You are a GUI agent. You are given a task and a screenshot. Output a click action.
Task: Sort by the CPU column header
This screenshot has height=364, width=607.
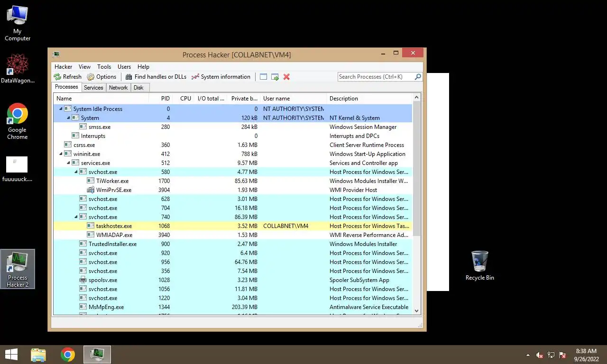pyautogui.click(x=184, y=99)
